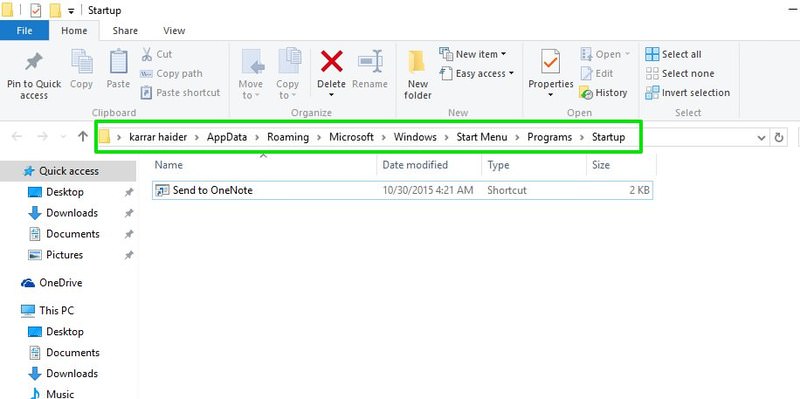This screenshot has height=399, width=800.
Task: Open Downloads under This PC
Action: tap(71, 373)
